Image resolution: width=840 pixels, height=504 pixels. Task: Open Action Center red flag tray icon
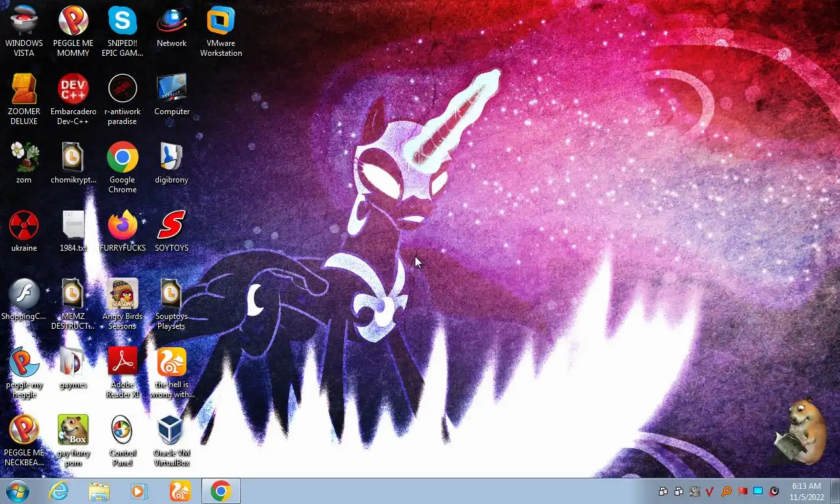(x=742, y=492)
